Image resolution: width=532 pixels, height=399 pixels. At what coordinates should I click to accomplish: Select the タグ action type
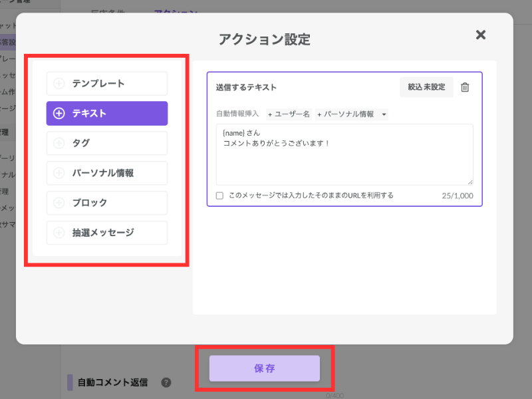tap(107, 143)
